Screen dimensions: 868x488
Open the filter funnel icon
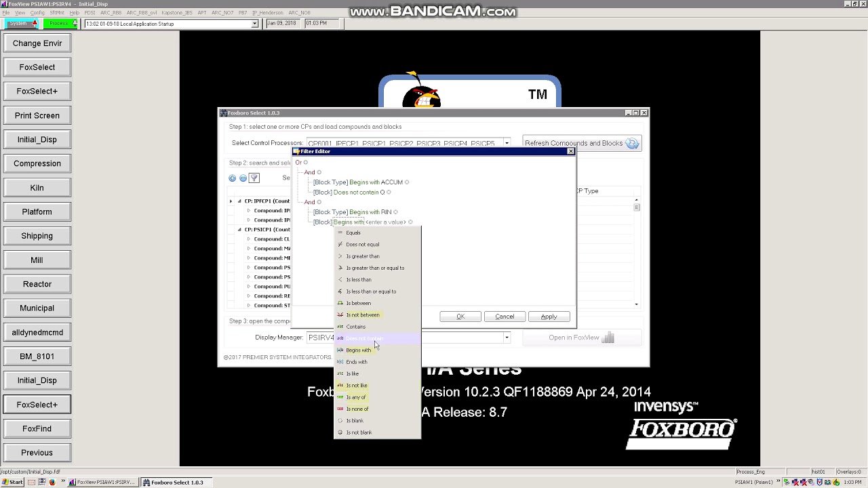(x=254, y=178)
